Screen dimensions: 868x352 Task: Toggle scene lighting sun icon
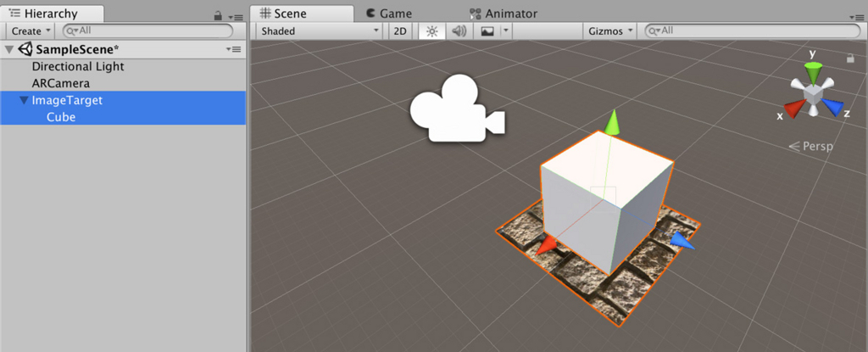tap(432, 31)
